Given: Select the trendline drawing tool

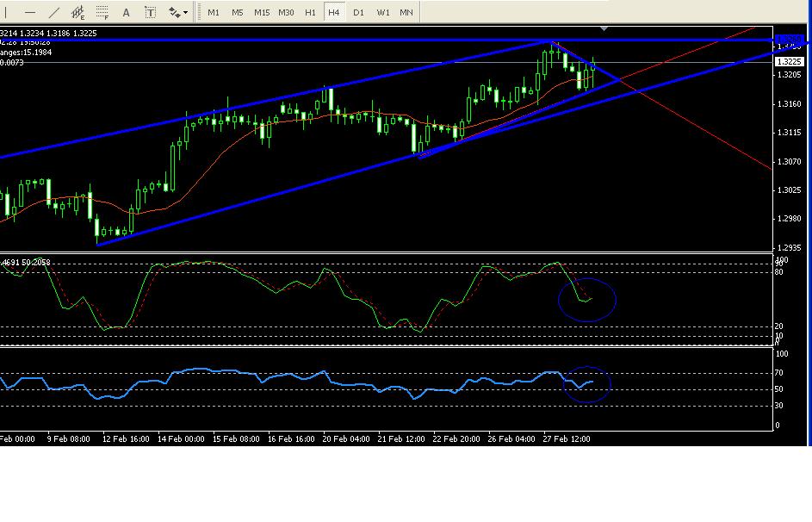Looking at the screenshot, I should [54, 12].
